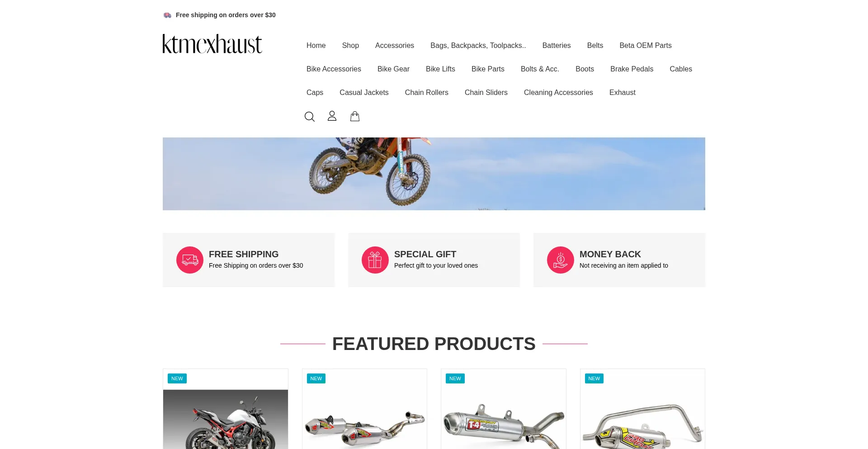This screenshot has width=868, height=449.
Task: Click the small truck icon in top banner
Action: pyautogui.click(x=167, y=15)
